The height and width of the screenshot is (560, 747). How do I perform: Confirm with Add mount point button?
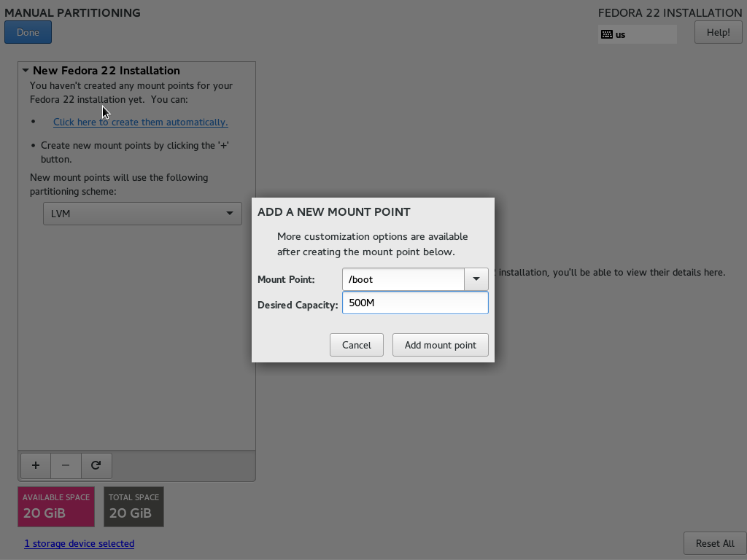[x=440, y=345]
